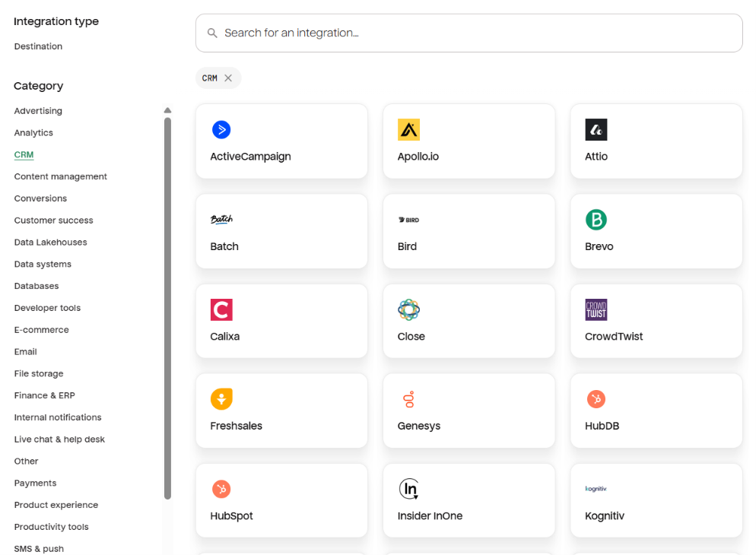
Task: Open the CrowdTwist card title
Action: pos(614,336)
